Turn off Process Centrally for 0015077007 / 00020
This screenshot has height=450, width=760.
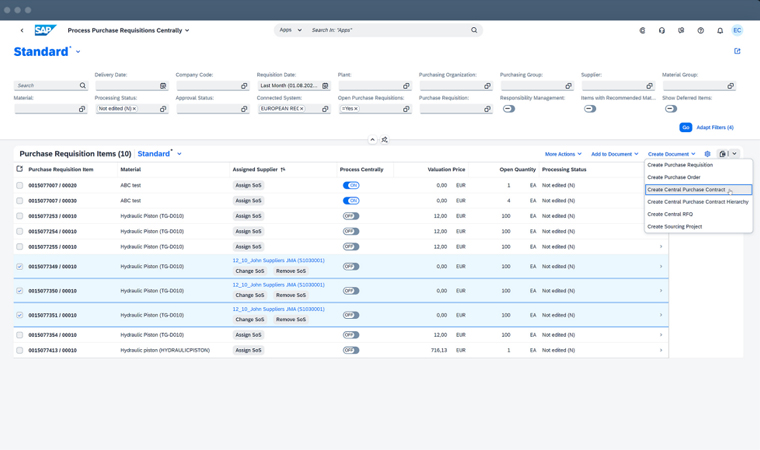[x=351, y=185]
